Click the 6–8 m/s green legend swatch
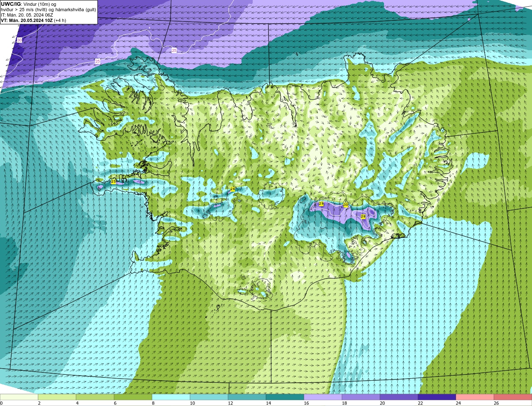This screenshot has height=406, width=532. tap(133, 397)
